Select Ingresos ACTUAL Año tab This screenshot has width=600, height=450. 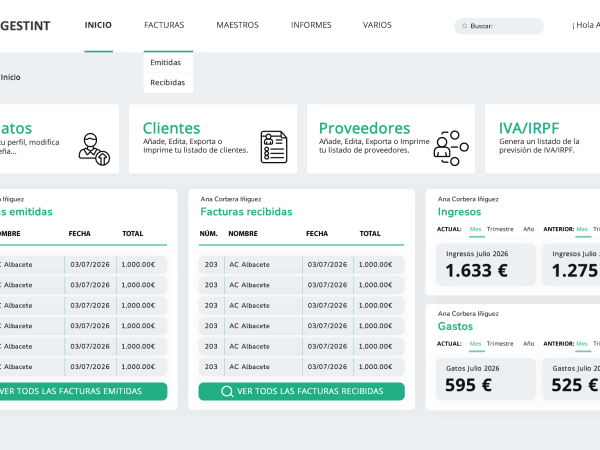pyautogui.click(x=528, y=229)
